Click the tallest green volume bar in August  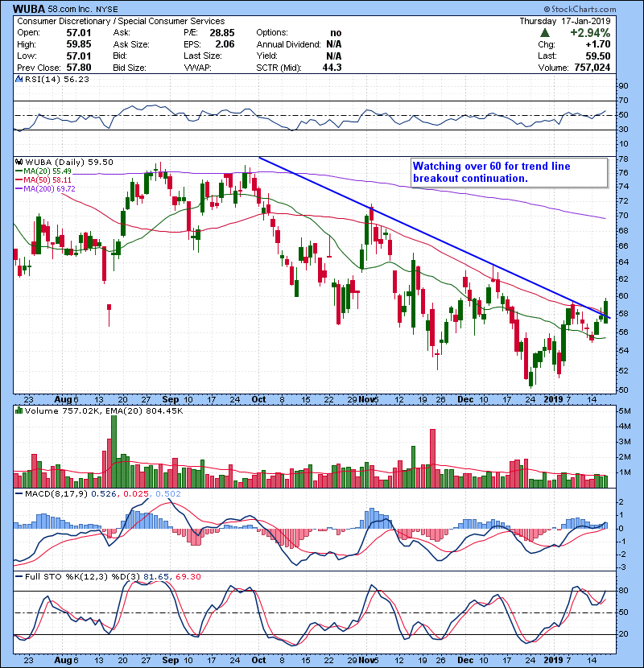114,452
